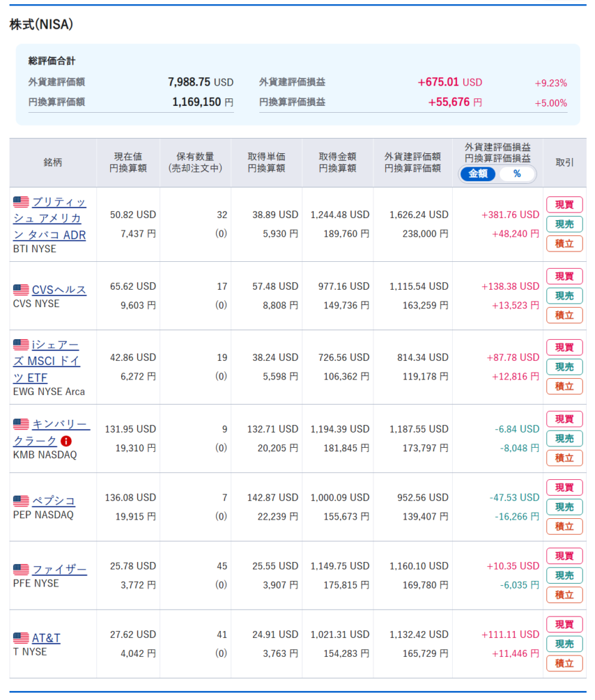Click total valuation 7,988.75 USD
The image size is (595, 700).
pyautogui.click(x=200, y=82)
